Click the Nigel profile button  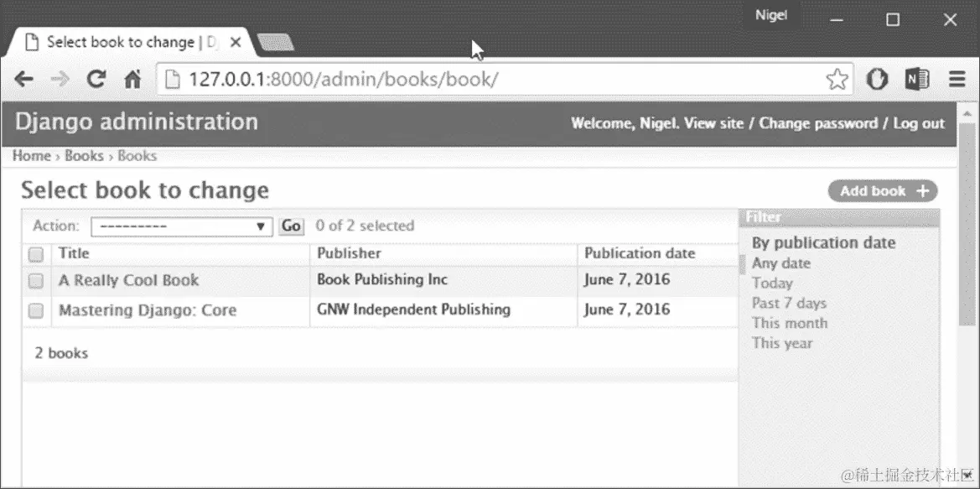coord(771,16)
